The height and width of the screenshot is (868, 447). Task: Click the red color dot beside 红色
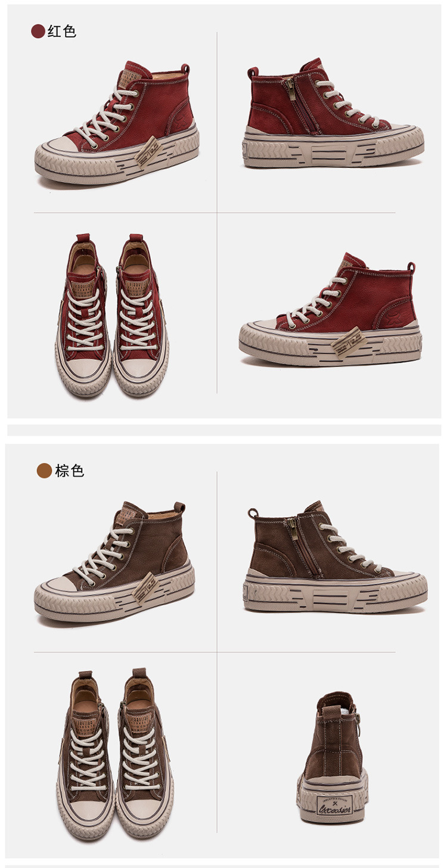pyautogui.click(x=38, y=32)
